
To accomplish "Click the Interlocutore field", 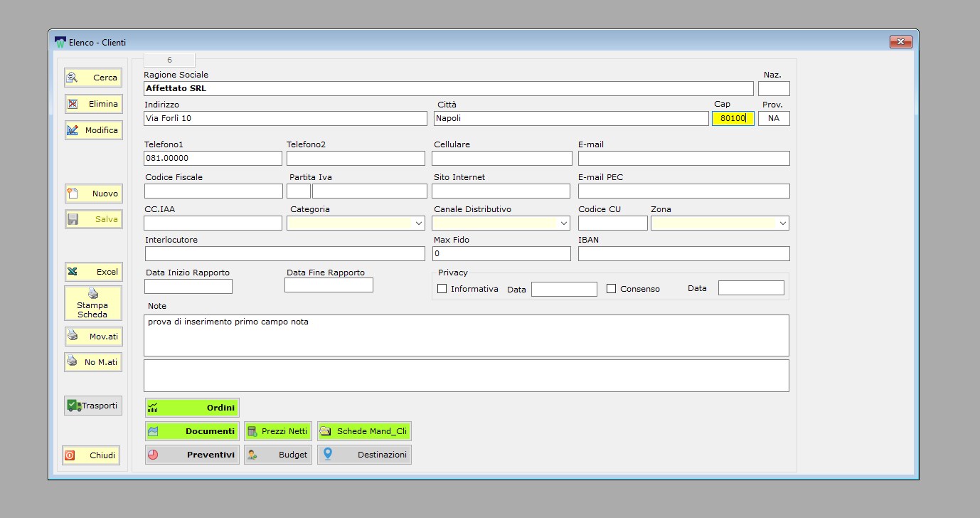I will coord(285,253).
